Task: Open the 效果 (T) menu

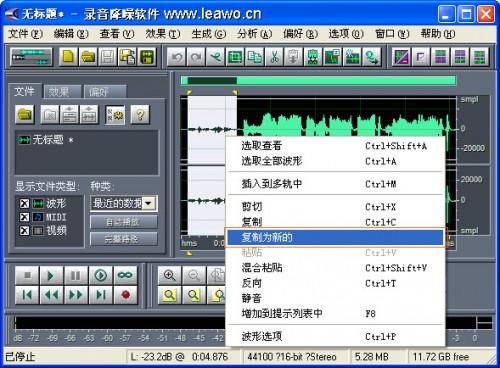Action: [x=163, y=34]
